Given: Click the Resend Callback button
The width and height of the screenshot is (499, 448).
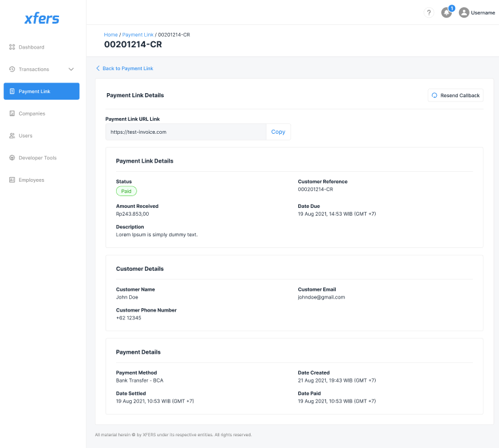Looking at the screenshot, I should click(x=456, y=96).
